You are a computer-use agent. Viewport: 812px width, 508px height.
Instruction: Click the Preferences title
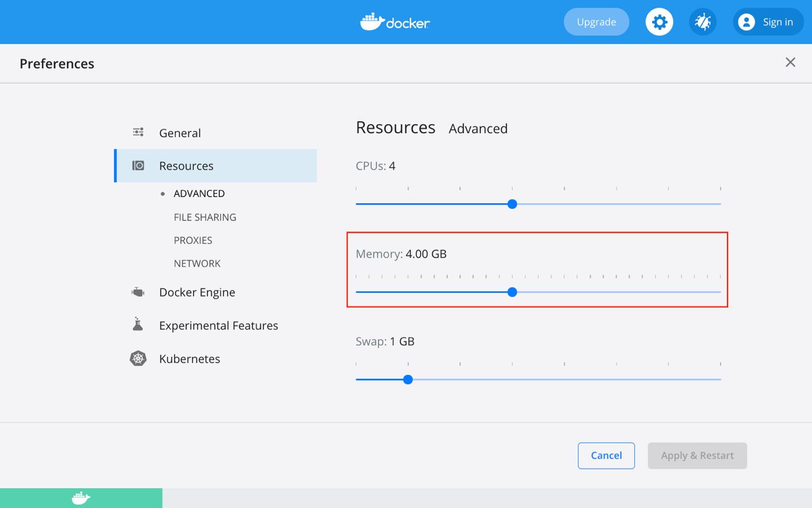(57, 63)
